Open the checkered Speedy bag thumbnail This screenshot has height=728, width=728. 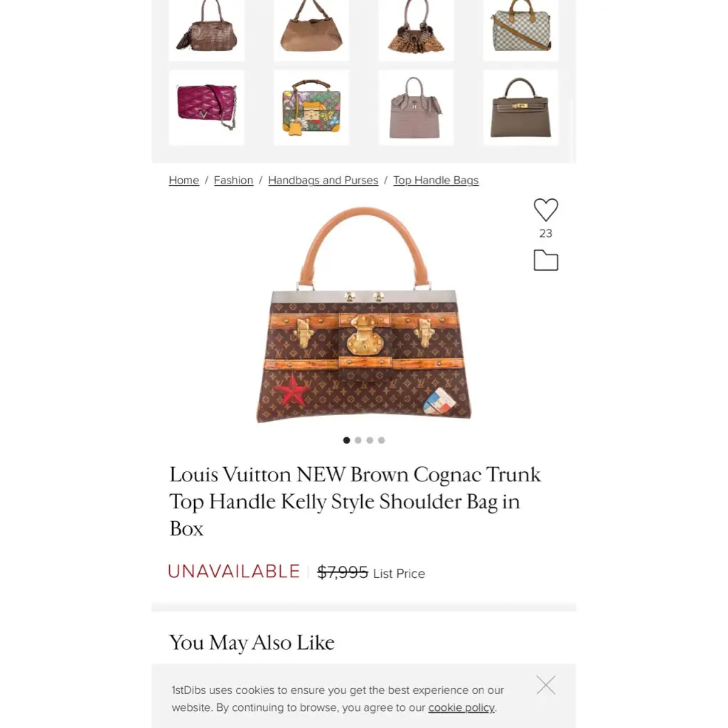(521, 30)
